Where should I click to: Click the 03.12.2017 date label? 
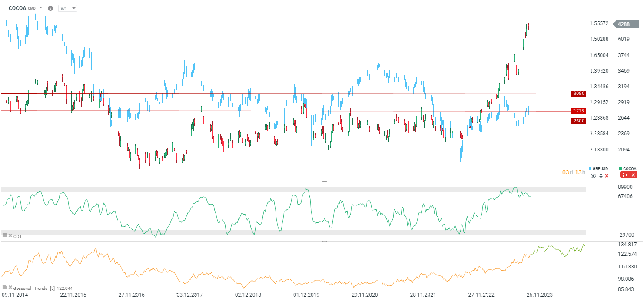pos(189,295)
